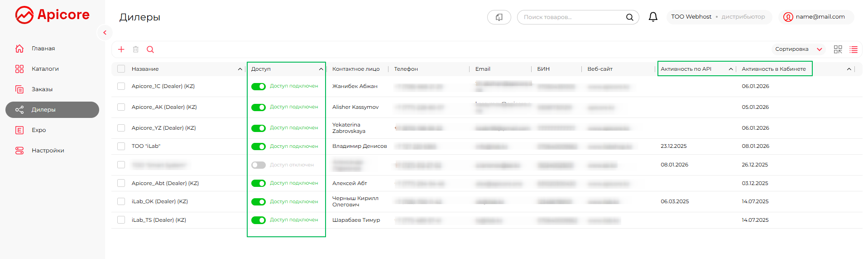The height and width of the screenshot is (259, 868).
Task: Click the trash delete icon in toolbar
Action: point(135,49)
